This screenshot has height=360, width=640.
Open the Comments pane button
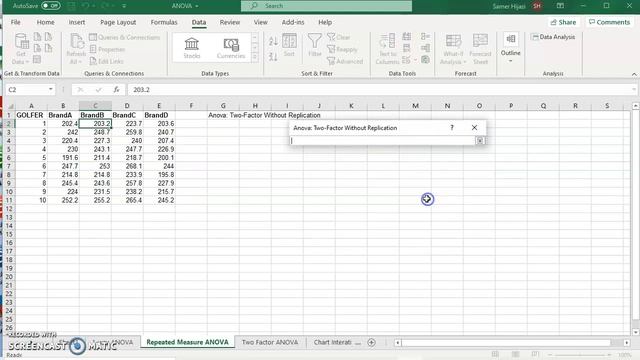tap(609, 22)
